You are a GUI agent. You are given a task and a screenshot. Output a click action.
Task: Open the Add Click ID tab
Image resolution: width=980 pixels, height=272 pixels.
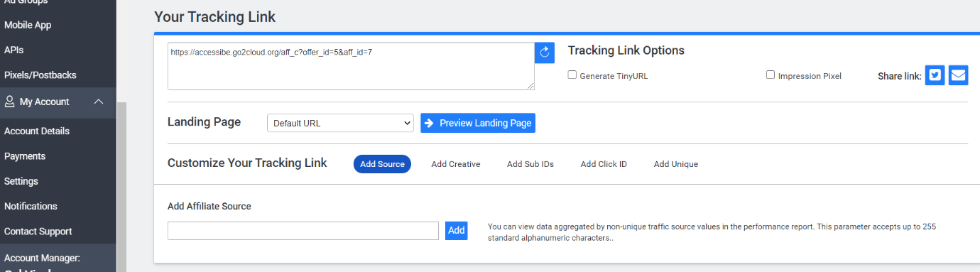pyautogui.click(x=604, y=164)
